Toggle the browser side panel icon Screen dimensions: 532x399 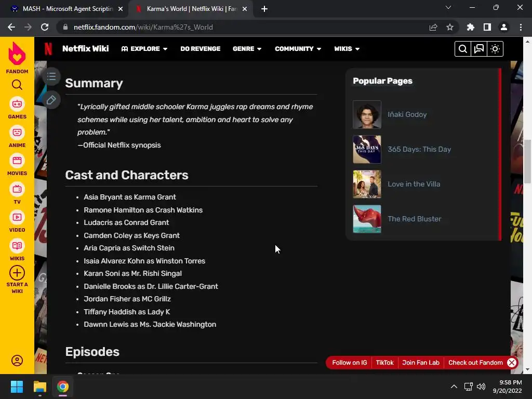click(x=487, y=27)
